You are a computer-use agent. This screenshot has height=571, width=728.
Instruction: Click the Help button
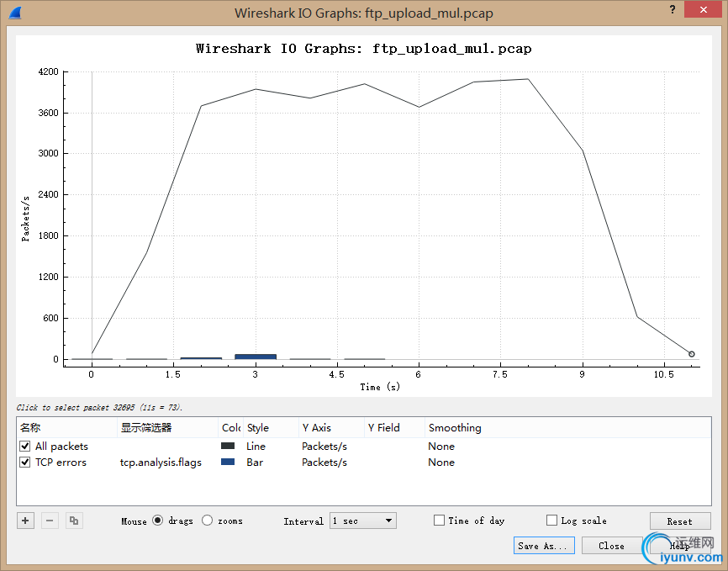[x=680, y=546]
